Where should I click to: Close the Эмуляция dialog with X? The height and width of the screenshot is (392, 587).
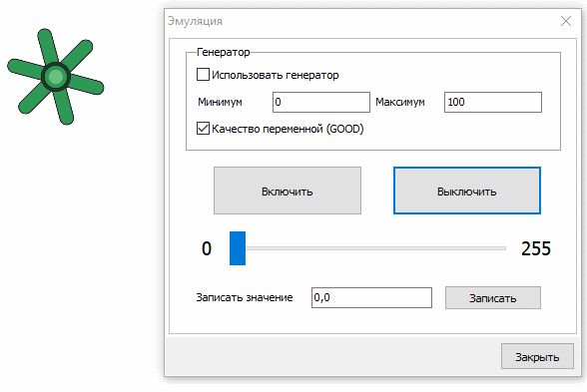[566, 21]
